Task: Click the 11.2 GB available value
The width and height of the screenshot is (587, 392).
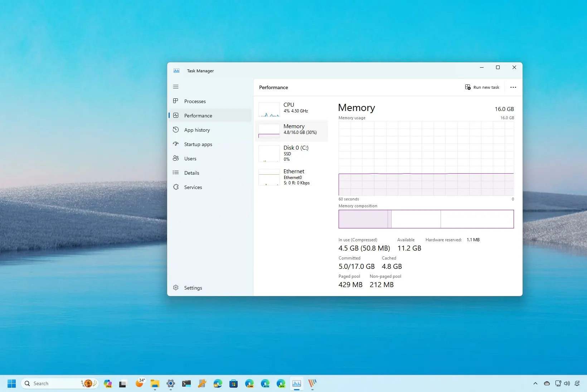Action: [409, 248]
